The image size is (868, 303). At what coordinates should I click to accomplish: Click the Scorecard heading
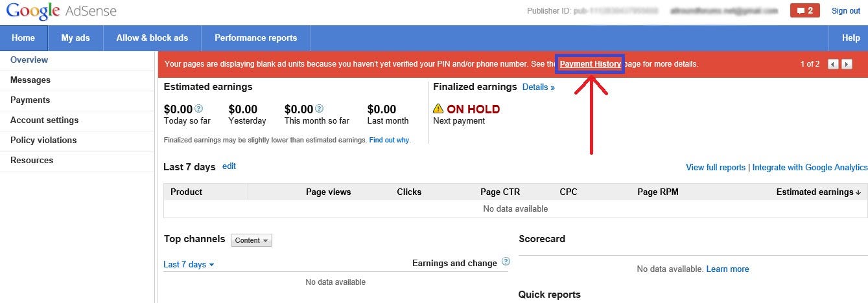click(542, 239)
